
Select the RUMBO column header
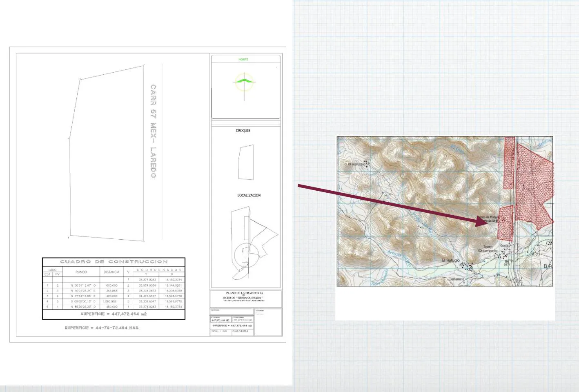(x=81, y=272)
